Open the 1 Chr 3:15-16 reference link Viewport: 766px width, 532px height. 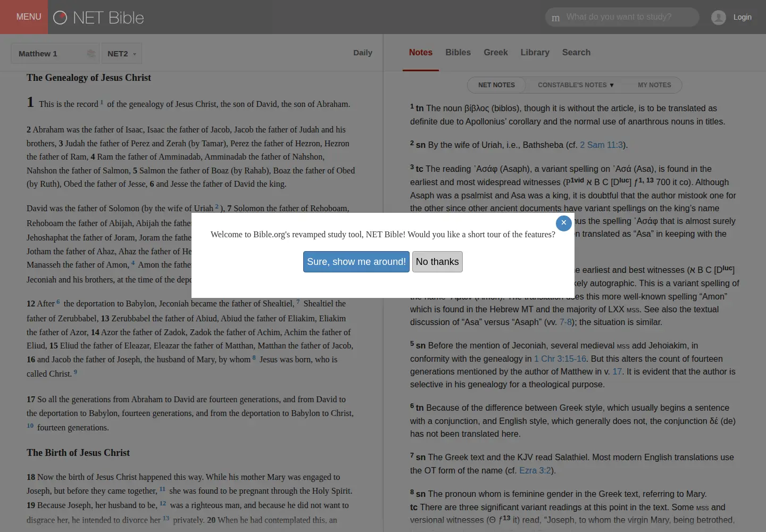560,359
